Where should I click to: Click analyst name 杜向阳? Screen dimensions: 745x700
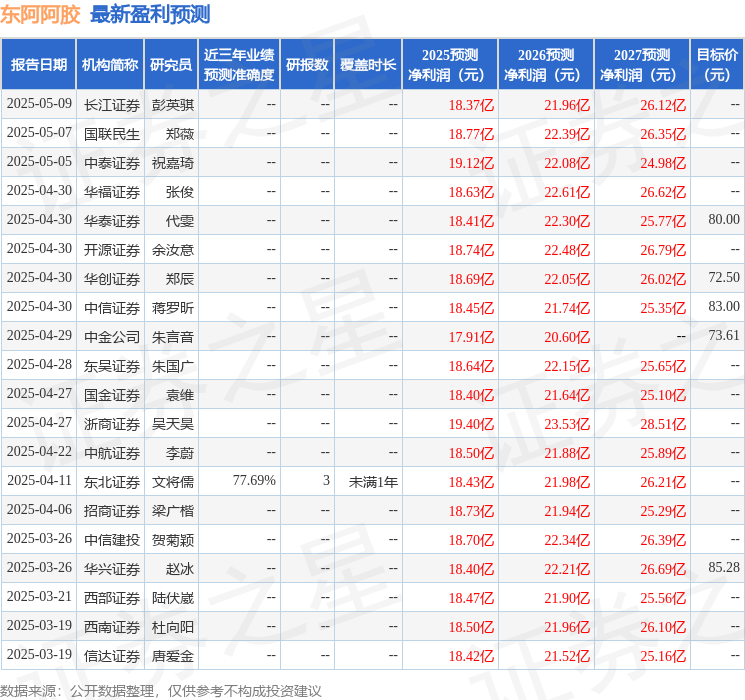point(173,627)
